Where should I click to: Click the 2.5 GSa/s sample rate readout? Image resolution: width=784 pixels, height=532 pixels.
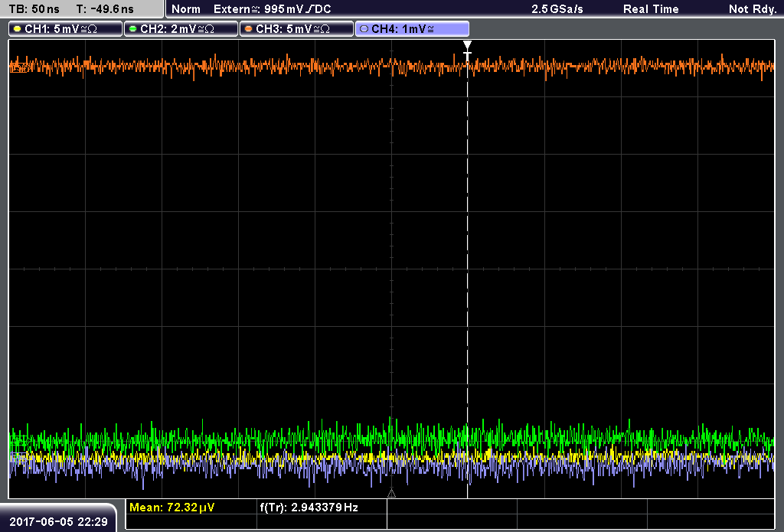(x=557, y=9)
